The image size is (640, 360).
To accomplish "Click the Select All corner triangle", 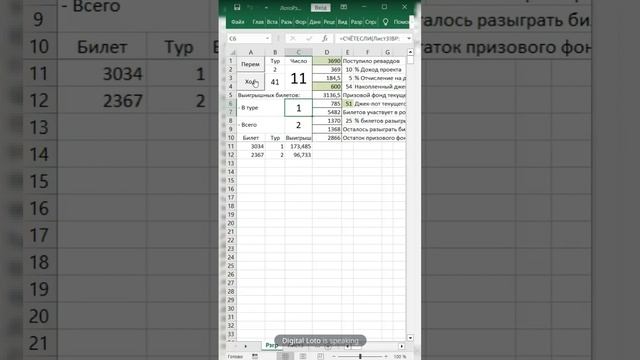I will [232, 52].
